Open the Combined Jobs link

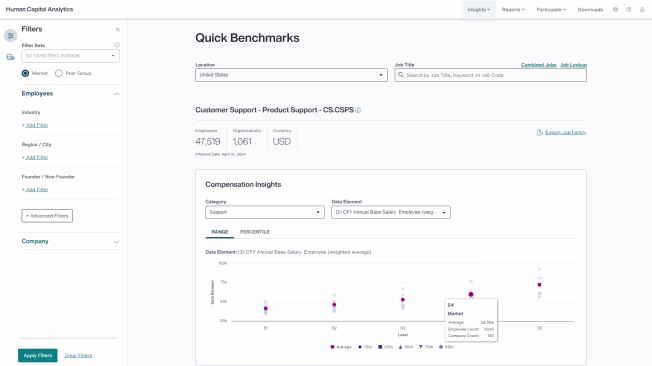tap(538, 65)
